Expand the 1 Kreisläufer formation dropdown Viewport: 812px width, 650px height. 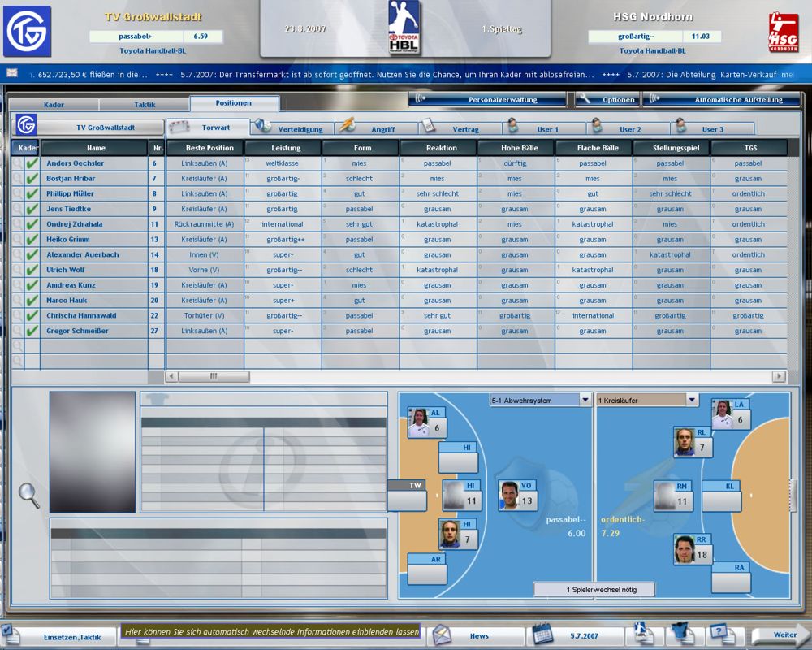point(692,400)
